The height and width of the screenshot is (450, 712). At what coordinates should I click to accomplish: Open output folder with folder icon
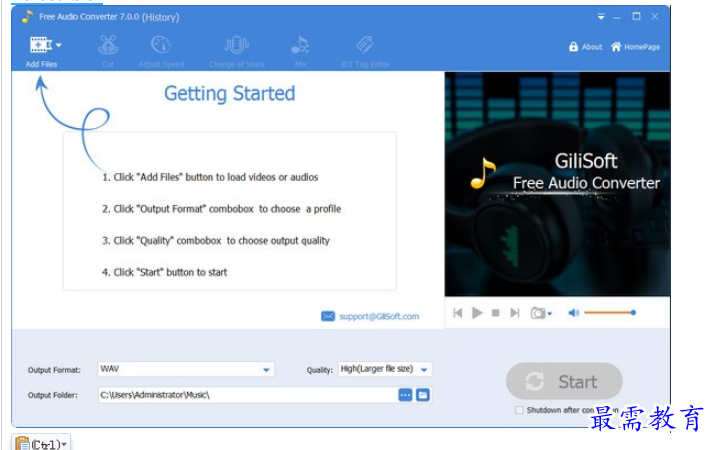coord(423,395)
